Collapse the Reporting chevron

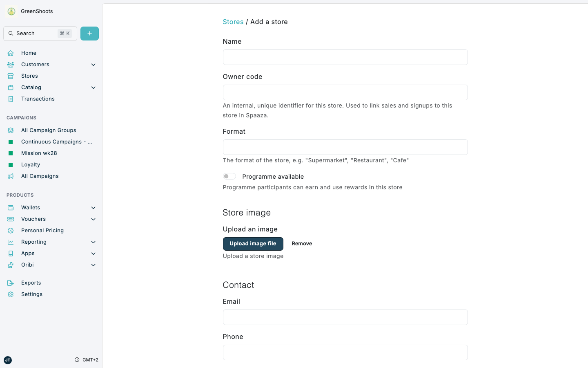coord(93,242)
